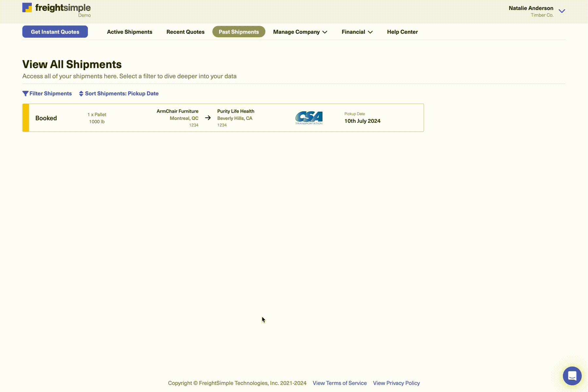Click the Filter Shipments link
Image resolution: width=588 pixels, height=392 pixels.
click(50, 94)
